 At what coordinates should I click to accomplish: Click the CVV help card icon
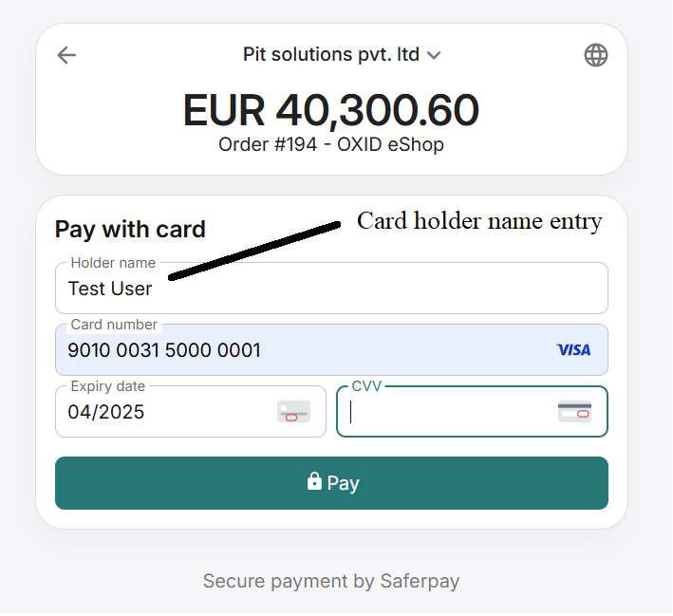tap(574, 412)
